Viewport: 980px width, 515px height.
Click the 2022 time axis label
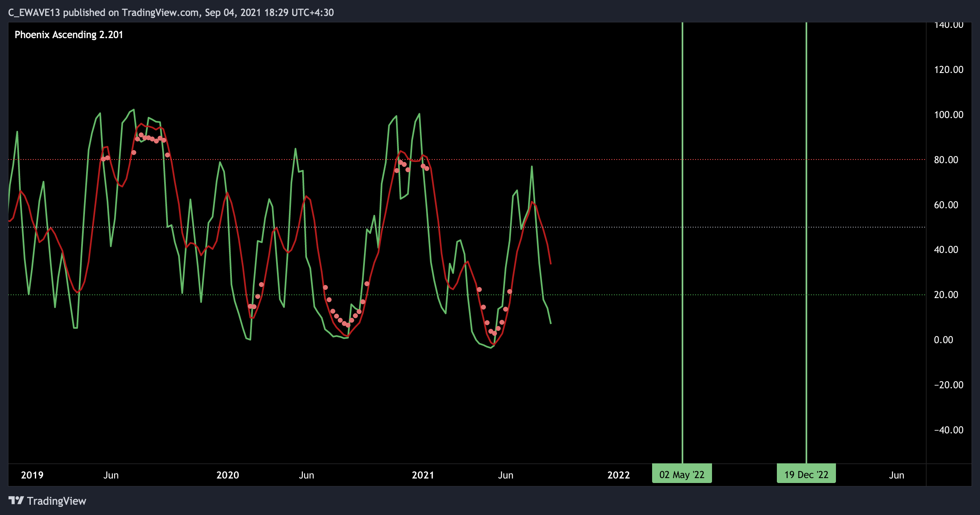click(618, 475)
